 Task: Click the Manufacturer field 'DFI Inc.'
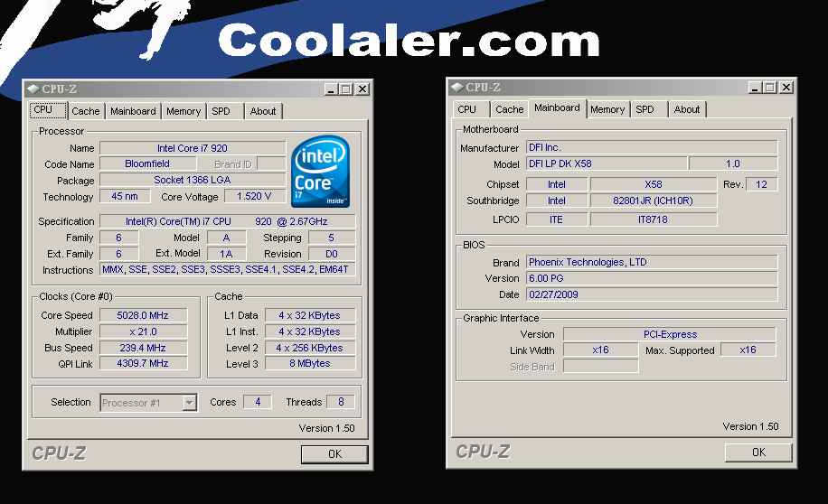(652, 147)
